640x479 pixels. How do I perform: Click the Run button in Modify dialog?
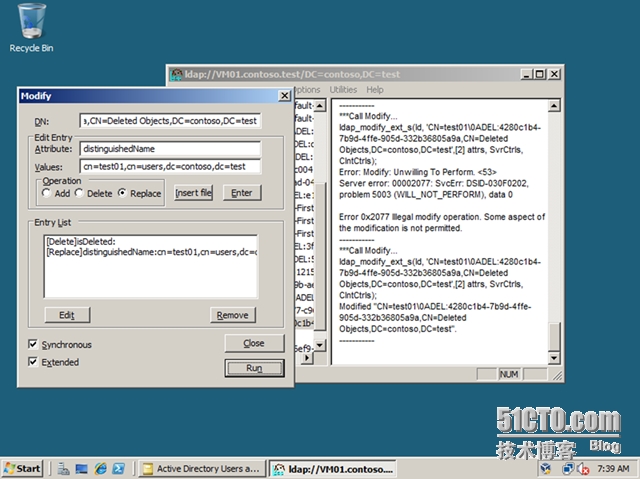pos(254,368)
